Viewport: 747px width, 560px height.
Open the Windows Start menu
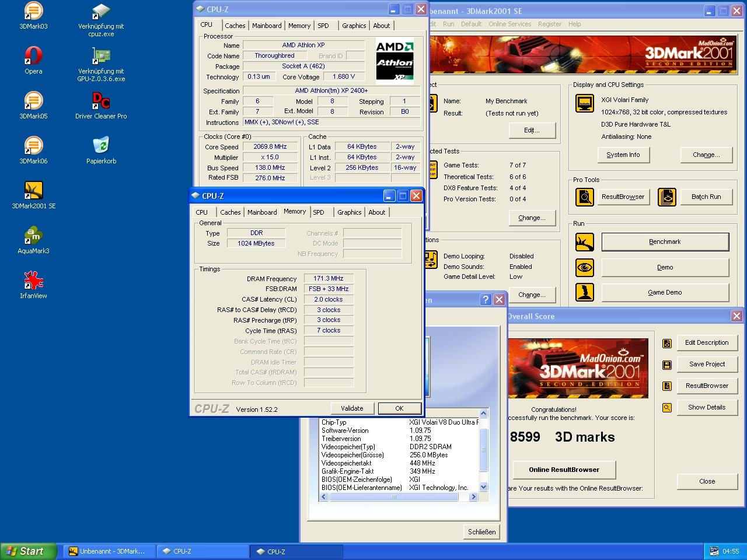click(29, 551)
